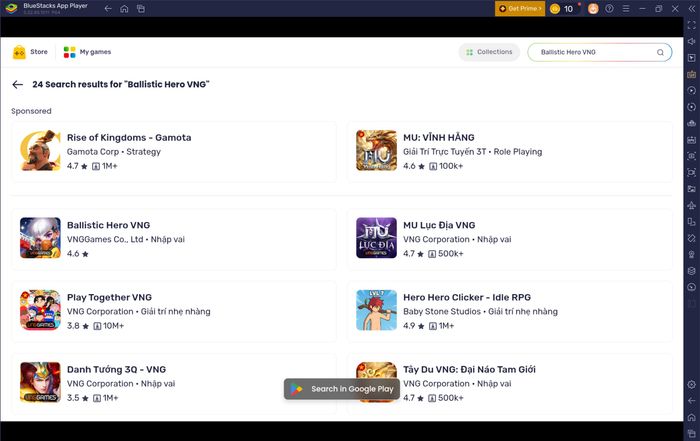Open Play Together VNG title
Image resolution: width=700 pixels, height=441 pixels.
(109, 297)
